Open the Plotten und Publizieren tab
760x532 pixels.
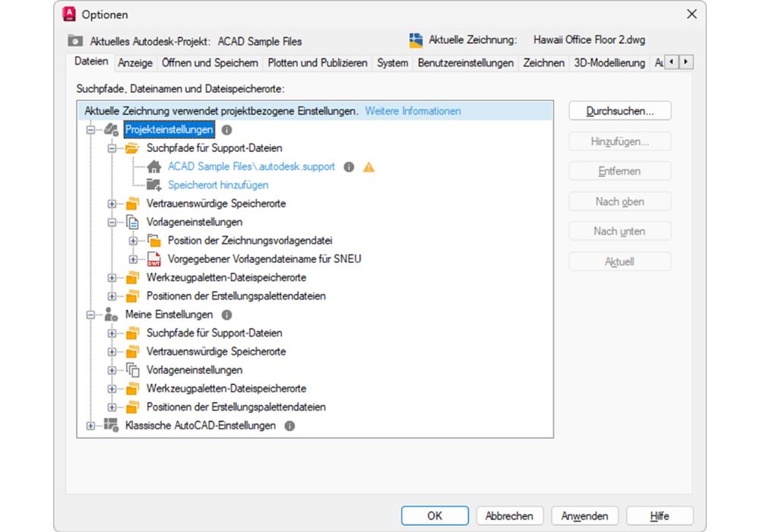tap(316, 63)
